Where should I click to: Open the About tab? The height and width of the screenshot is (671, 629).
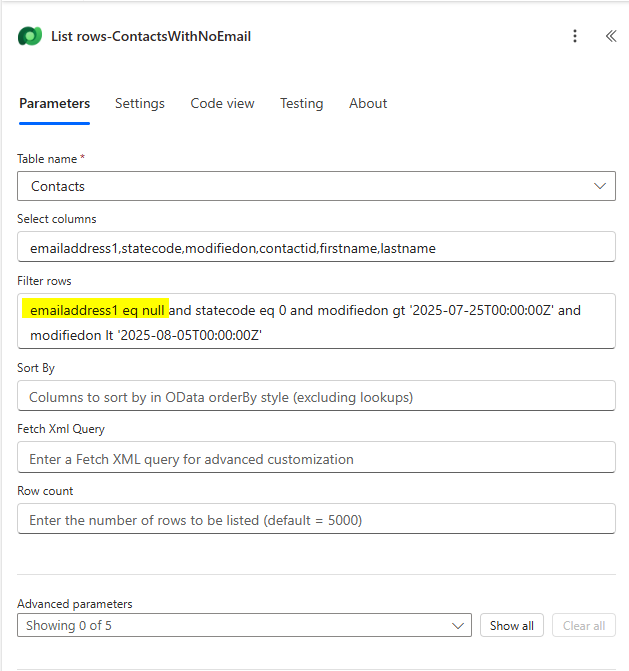[x=368, y=104]
